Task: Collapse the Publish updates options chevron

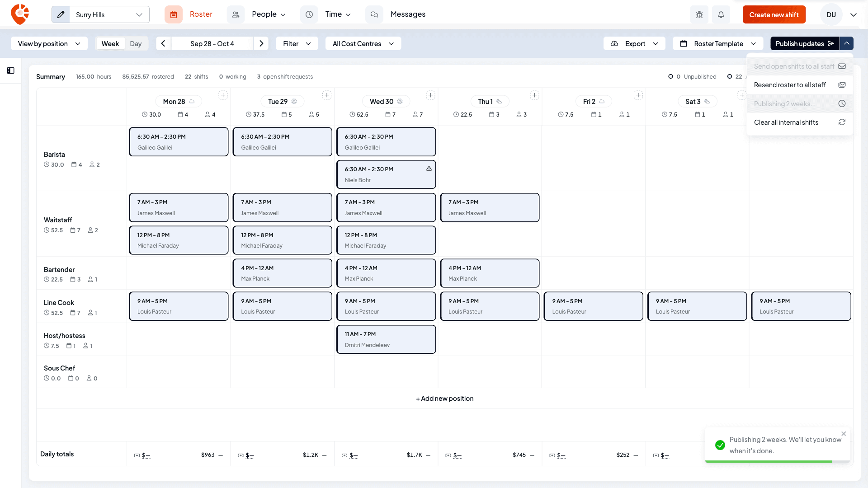Action: coord(847,43)
